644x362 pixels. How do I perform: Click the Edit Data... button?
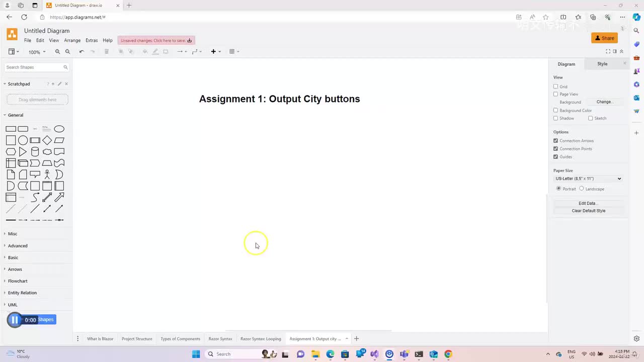click(x=588, y=203)
